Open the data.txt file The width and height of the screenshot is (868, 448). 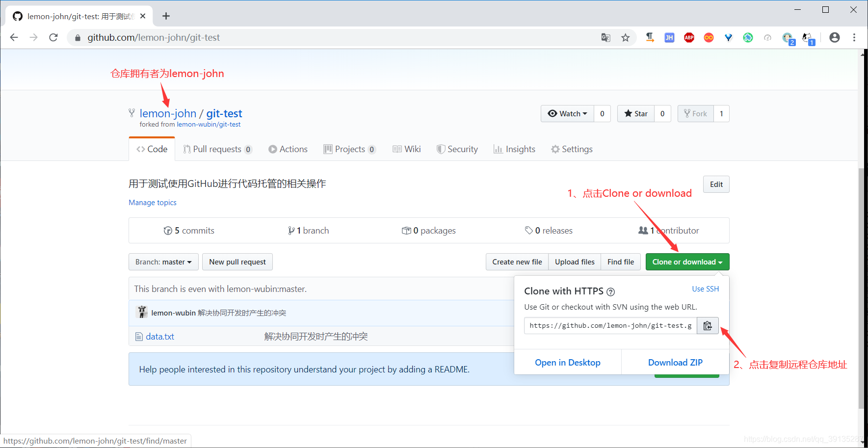click(160, 337)
